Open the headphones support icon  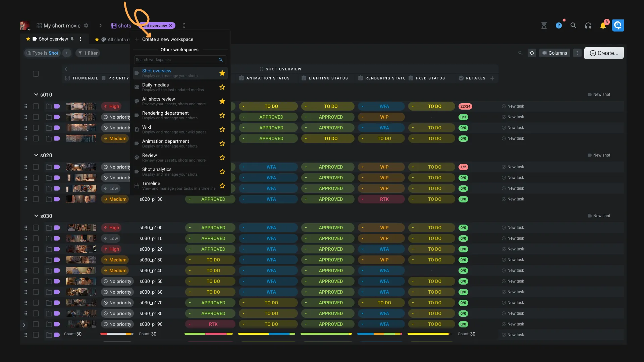[x=588, y=25]
